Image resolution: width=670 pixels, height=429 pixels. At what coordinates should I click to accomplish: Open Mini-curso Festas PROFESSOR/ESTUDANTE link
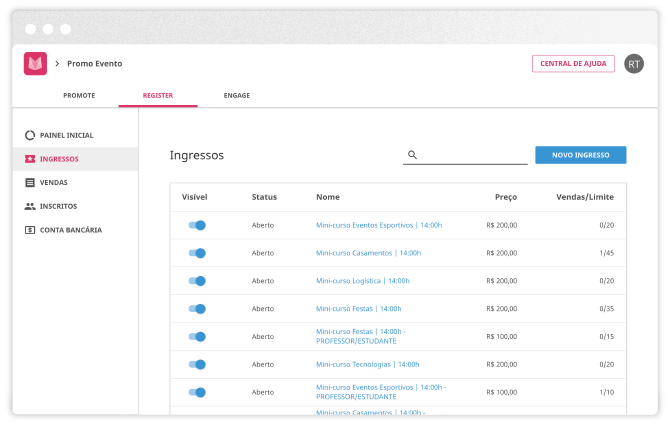coord(361,336)
